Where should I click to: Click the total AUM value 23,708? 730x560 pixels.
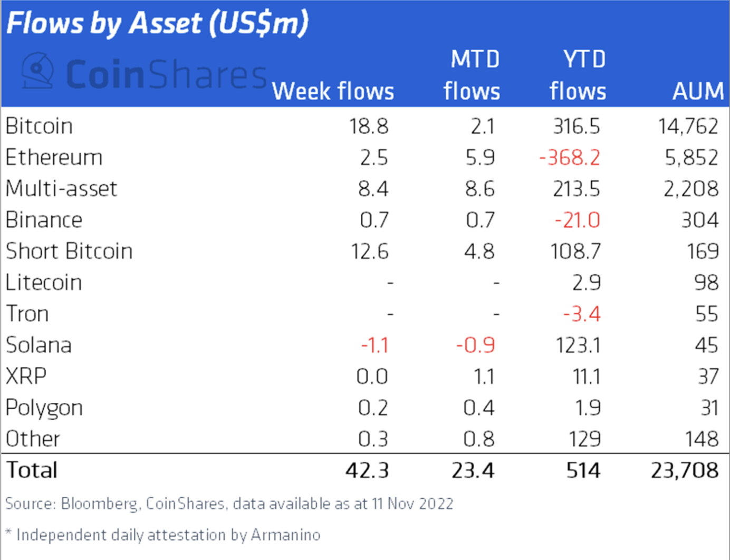[x=684, y=470]
